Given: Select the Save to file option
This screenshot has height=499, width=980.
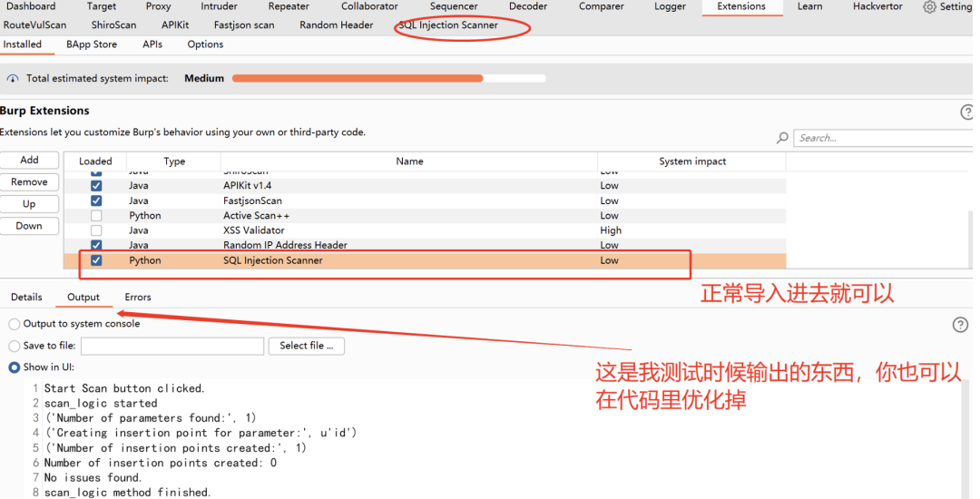Looking at the screenshot, I should 14,346.
